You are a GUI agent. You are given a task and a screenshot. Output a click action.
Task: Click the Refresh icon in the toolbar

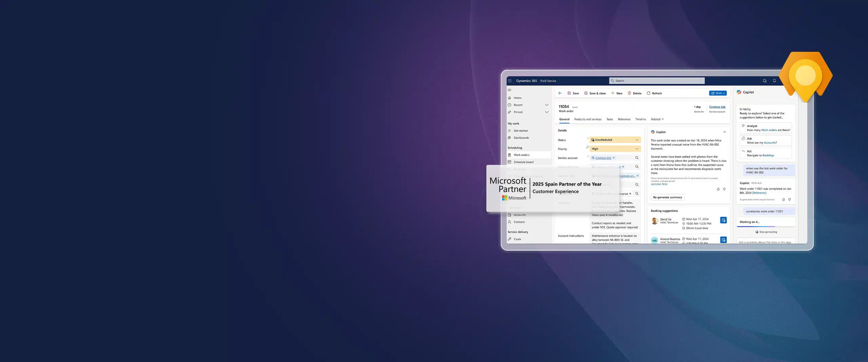coord(649,93)
